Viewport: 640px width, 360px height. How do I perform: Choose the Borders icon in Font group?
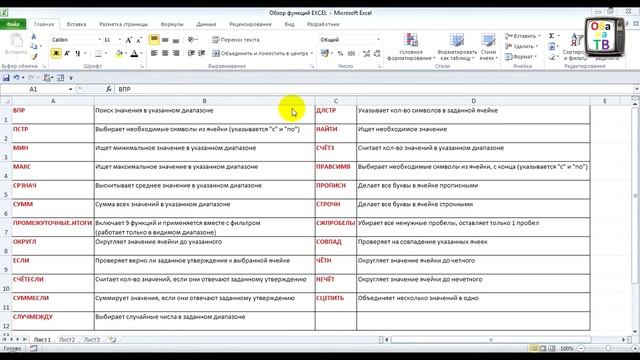[98, 53]
